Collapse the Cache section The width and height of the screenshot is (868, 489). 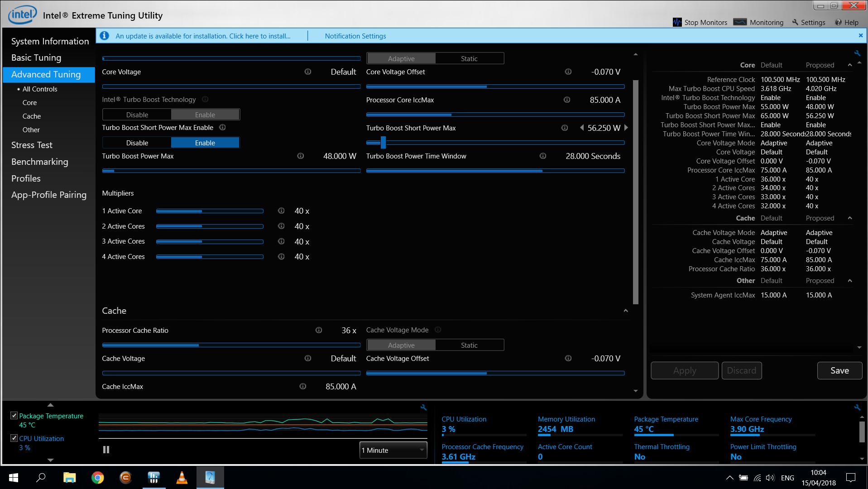pyautogui.click(x=625, y=311)
